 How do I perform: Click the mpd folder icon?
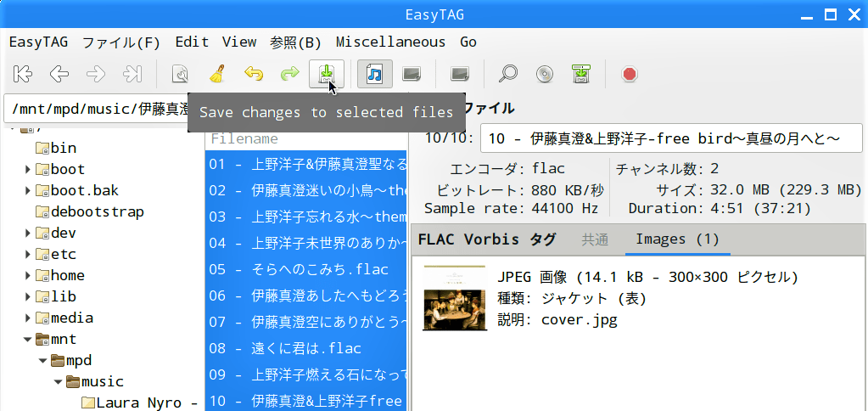click(58, 361)
